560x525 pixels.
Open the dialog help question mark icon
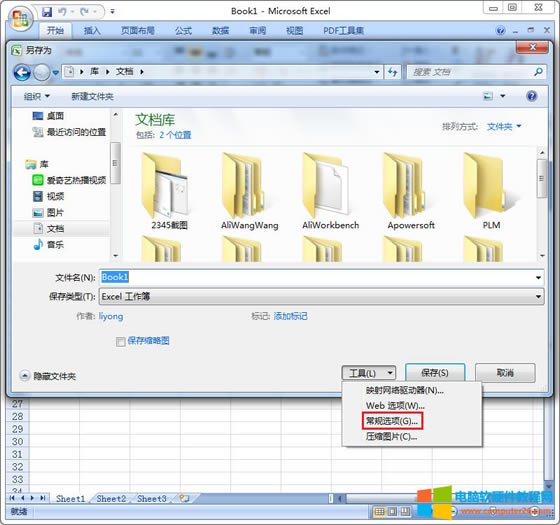click(531, 96)
